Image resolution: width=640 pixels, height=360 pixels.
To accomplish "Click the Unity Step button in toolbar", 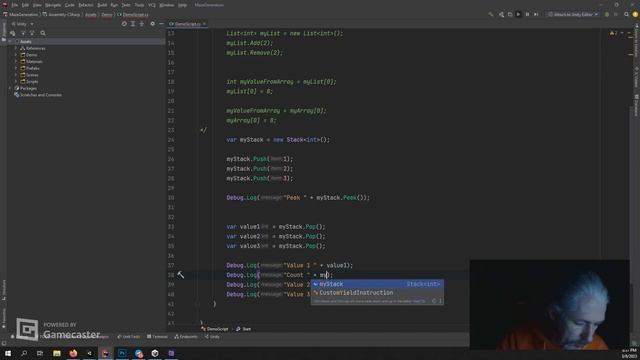I will click(536, 14).
